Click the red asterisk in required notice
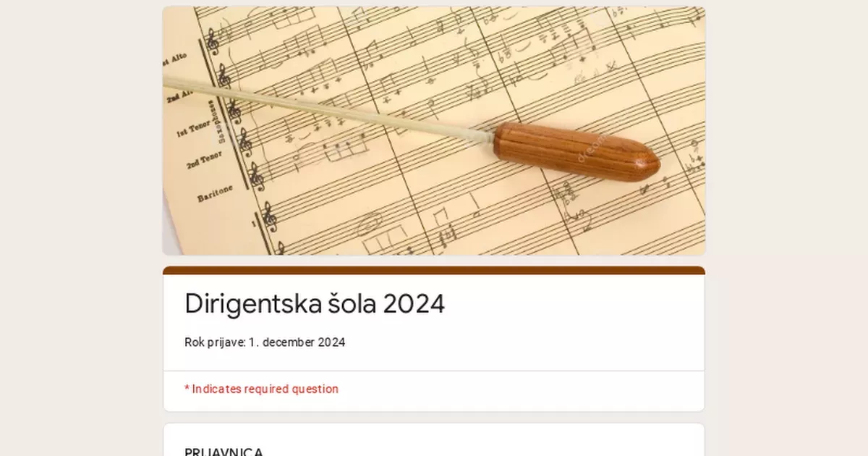This screenshot has height=456, width=868. pyautogui.click(x=187, y=388)
